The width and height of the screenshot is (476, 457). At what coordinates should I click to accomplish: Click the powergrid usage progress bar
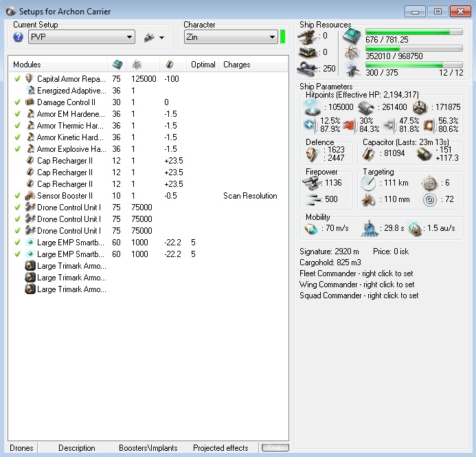pyautogui.click(x=414, y=48)
